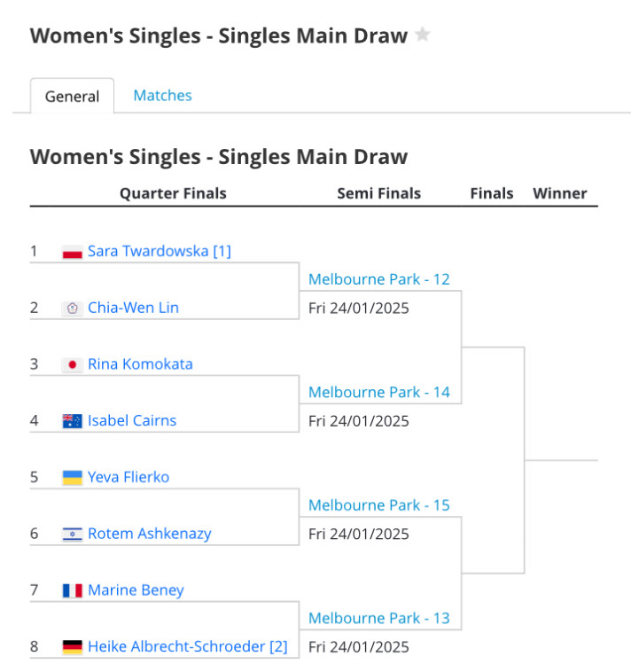The width and height of the screenshot is (631, 672).
Task: Click the France flag beside Marine Beney
Action: click(72, 590)
